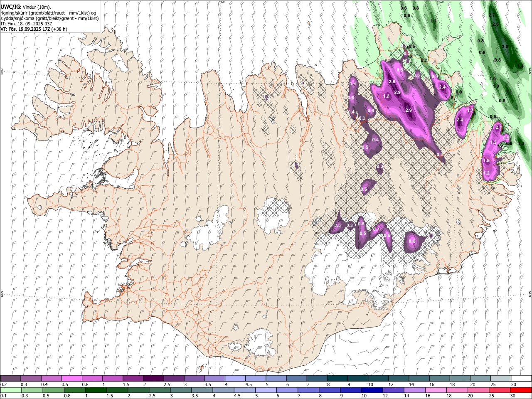This screenshot has width=532, height=399.
Task: Click the '2.7' rain value on the map
Action: coord(491,15)
